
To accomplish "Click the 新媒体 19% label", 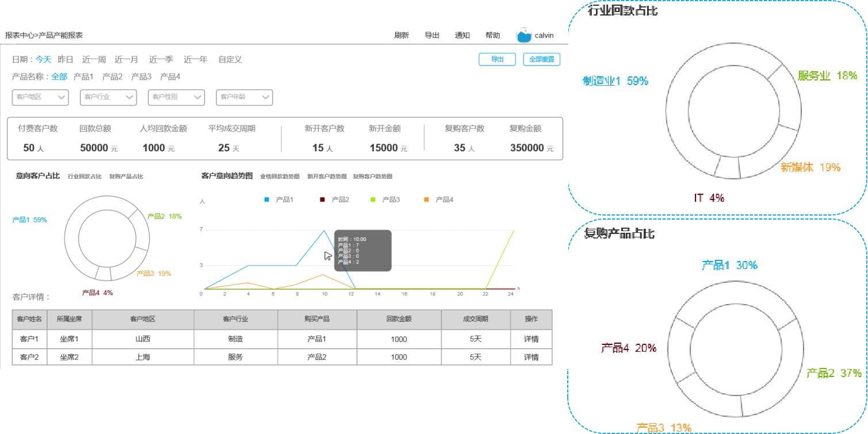I will [x=810, y=167].
